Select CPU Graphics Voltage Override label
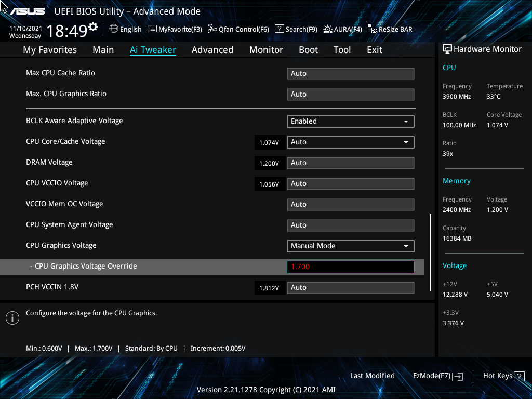Image resolution: width=532 pixels, height=399 pixels. tap(83, 266)
